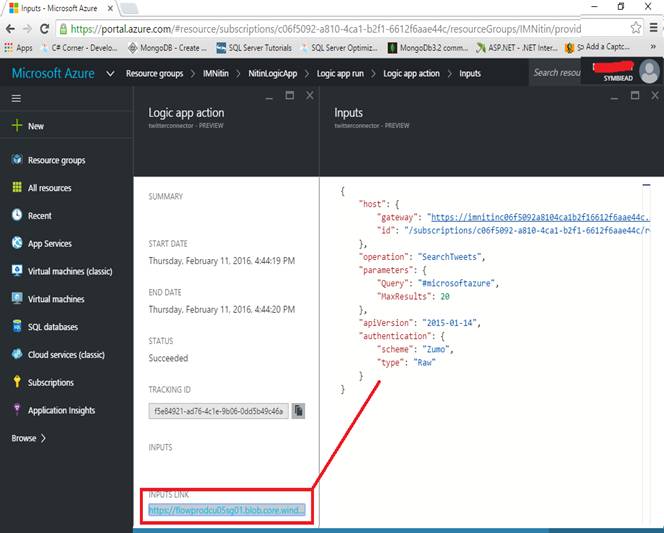Show more bookmarks with double chevron
Image resolution: width=664 pixels, height=533 pixels.
(653, 47)
